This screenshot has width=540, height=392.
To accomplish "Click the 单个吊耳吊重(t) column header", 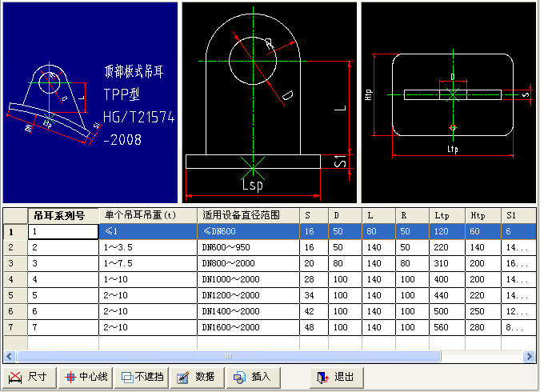I will tap(148, 215).
